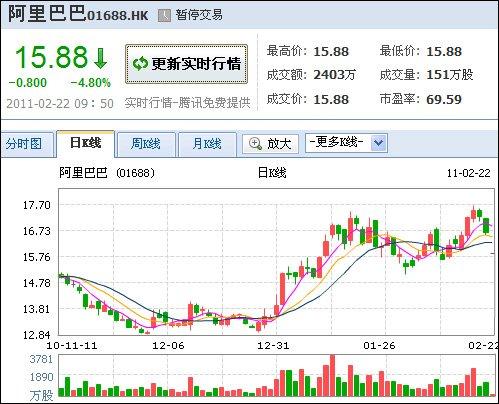Click the 10-11-11 date axis label

tap(72, 345)
